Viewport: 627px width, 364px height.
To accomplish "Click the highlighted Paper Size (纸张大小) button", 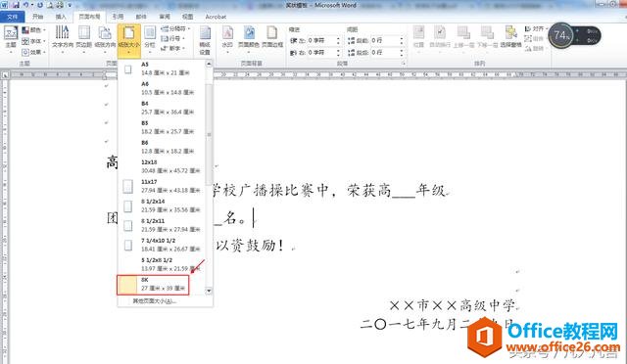I will coord(128,40).
